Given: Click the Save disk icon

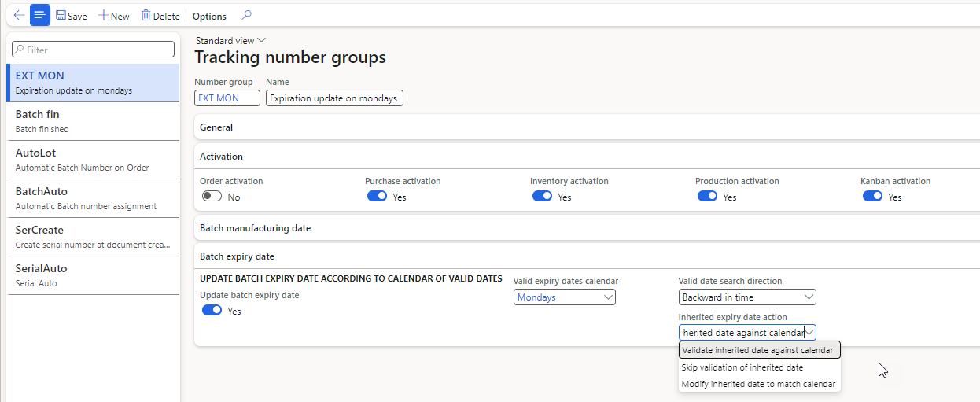Looking at the screenshot, I should point(61,16).
